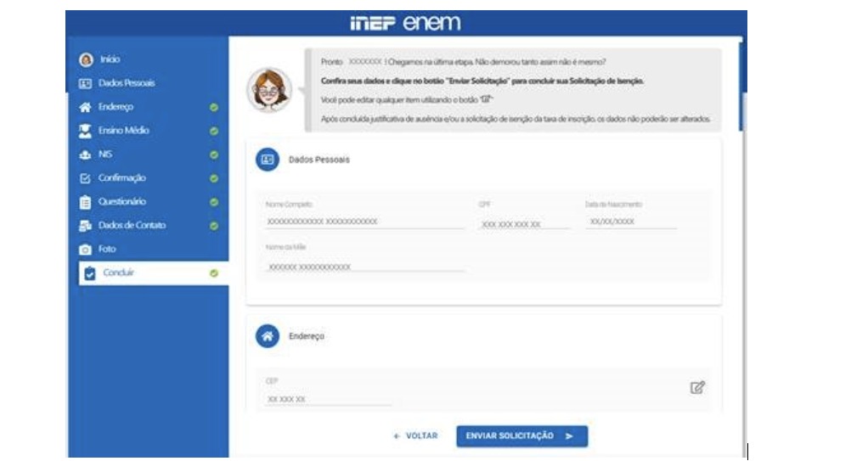Viewport: 868px width, 461px height.
Task: Click the Dados de Contato icon
Action: tap(85, 226)
